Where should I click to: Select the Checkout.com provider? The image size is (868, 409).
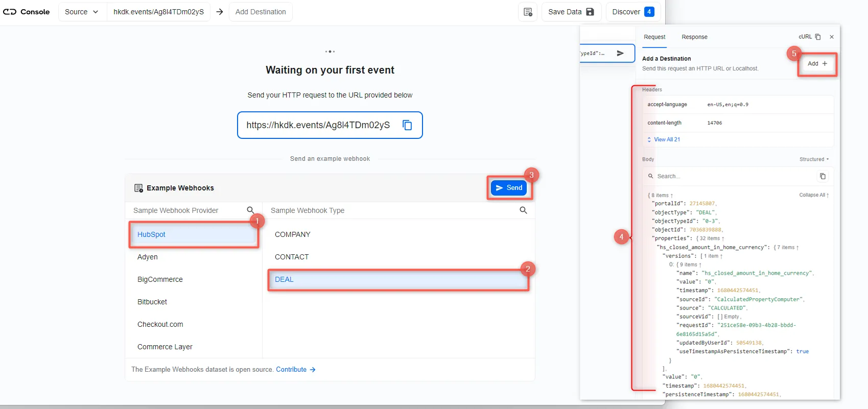click(194, 324)
